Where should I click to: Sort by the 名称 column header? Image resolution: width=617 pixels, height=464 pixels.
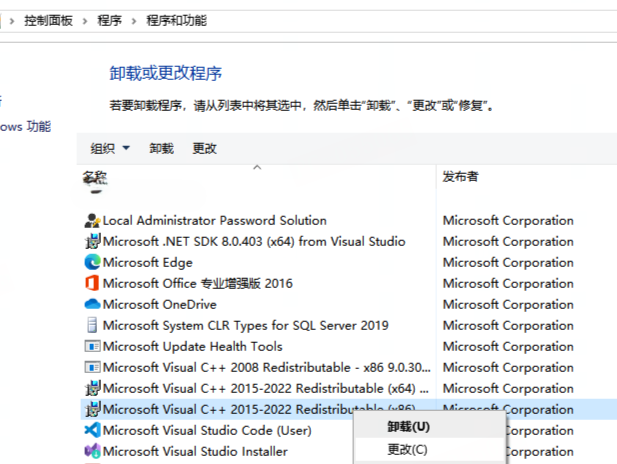coord(95,177)
